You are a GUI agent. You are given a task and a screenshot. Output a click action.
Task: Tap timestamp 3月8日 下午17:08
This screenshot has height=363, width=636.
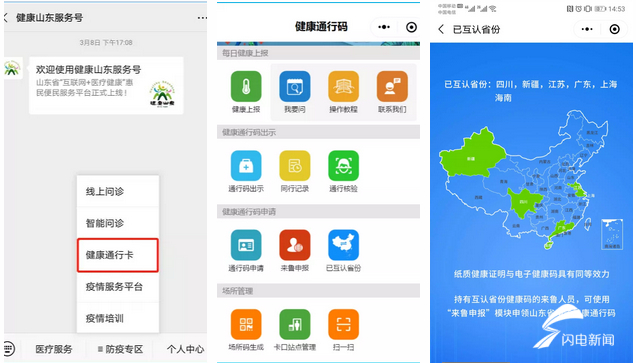point(106,43)
